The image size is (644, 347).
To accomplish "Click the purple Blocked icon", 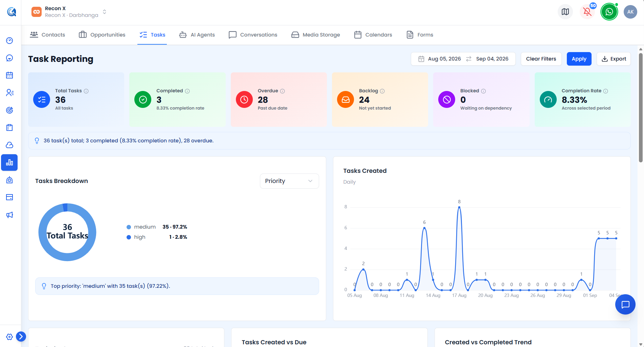I will (x=447, y=99).
